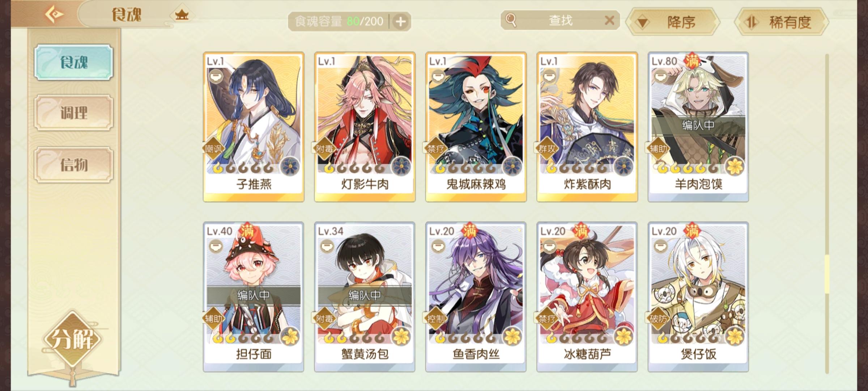Click the magnifier search icon
The width and height of the screenshot is (868, 391).
click(x=511, y=20)
